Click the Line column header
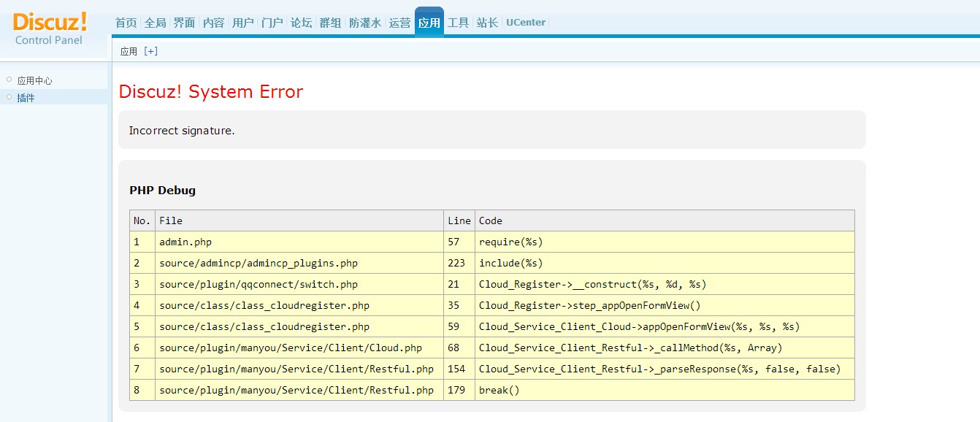980x422 pixels. (459, 220)
